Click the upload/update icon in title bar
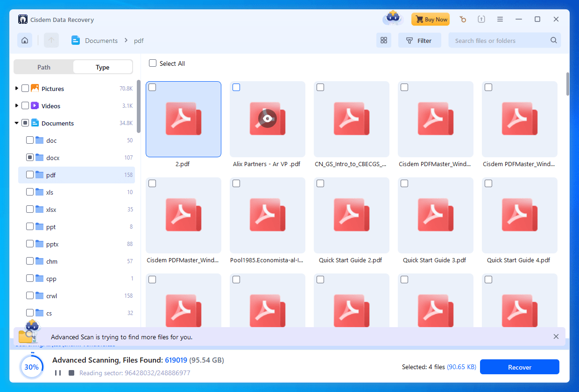Viewport: 579px width, 392px height. 481,19
